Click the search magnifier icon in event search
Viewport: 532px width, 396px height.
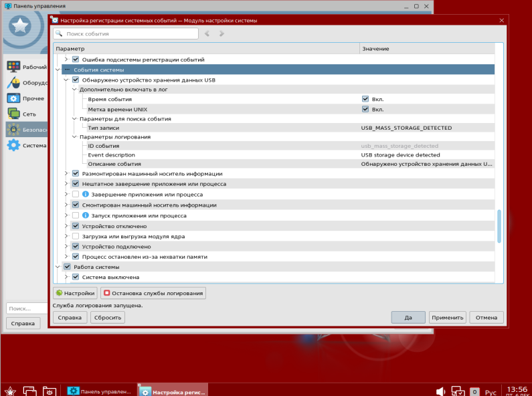[59, 33]
